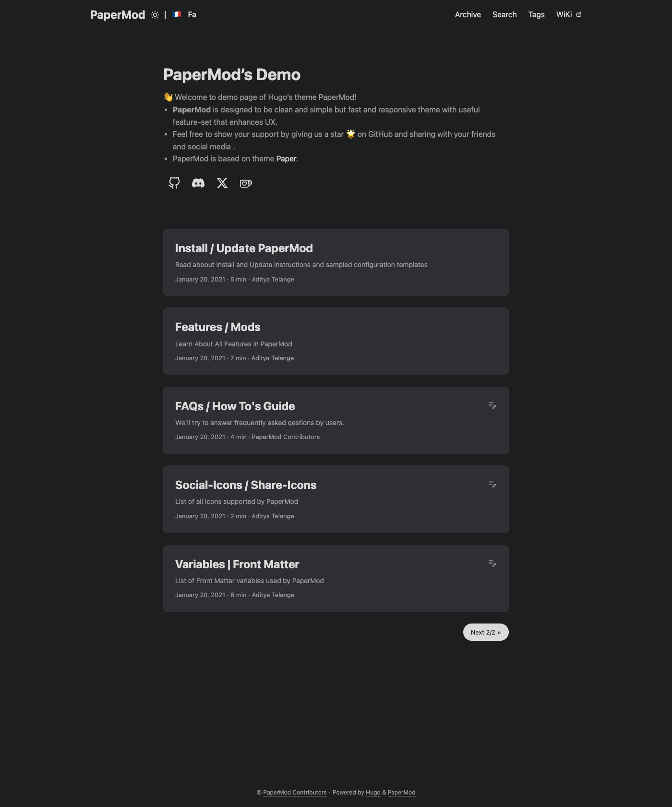Open PaperMod's GitHub via the GitHub icon
672x807 pixels.
pos(174,183)
